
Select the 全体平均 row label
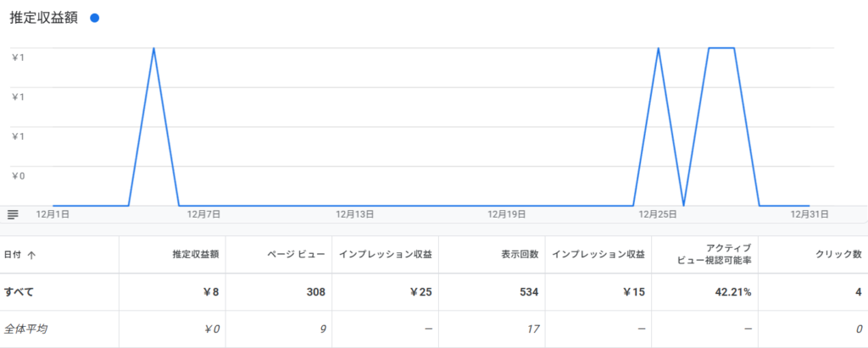click(26, 329)
